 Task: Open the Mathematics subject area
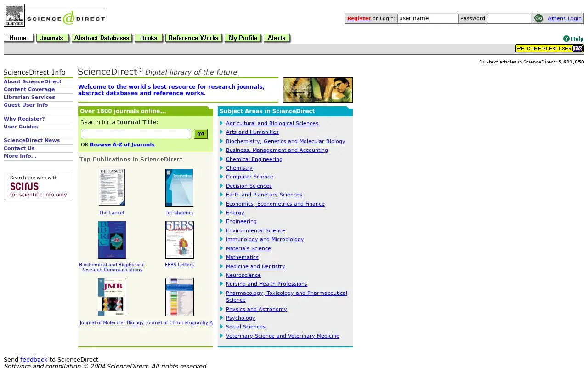point(242,257)
